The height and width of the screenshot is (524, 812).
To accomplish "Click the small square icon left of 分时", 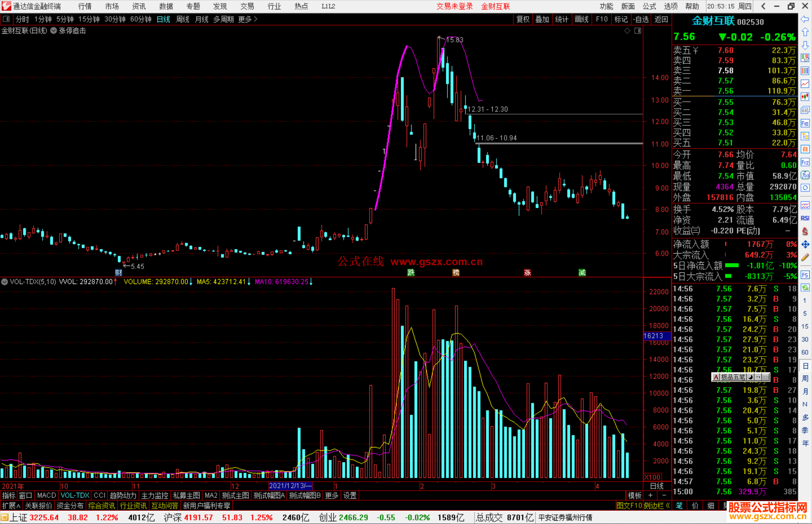I will pos(6,19).
